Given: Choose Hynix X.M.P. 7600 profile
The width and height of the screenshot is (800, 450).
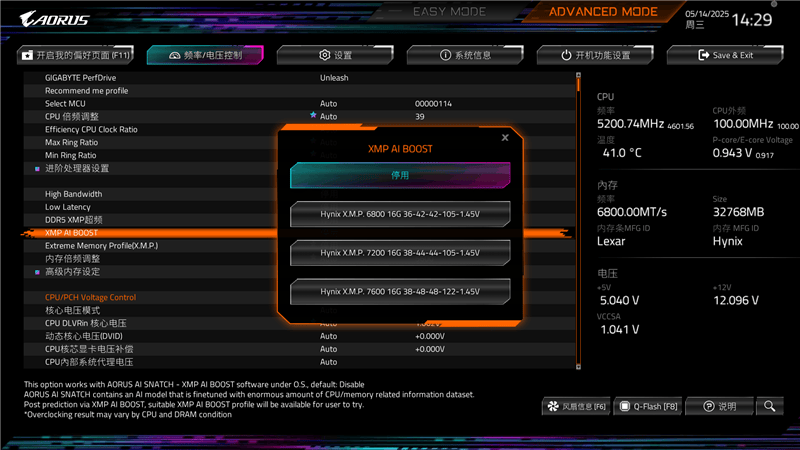Looking at the screenshot, I should (400, 291).
